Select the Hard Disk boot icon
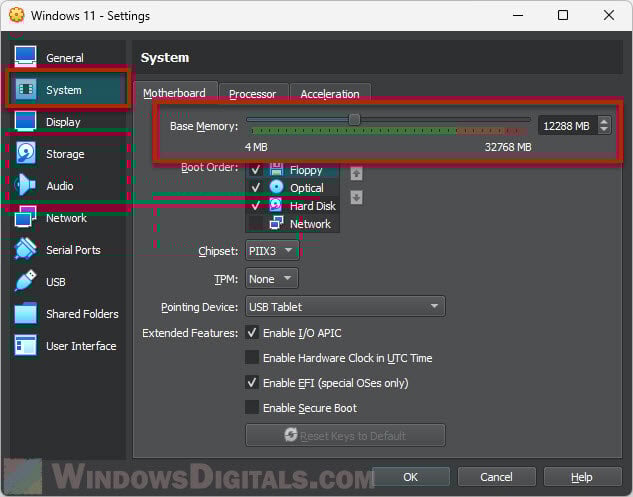 click(276, 205)
